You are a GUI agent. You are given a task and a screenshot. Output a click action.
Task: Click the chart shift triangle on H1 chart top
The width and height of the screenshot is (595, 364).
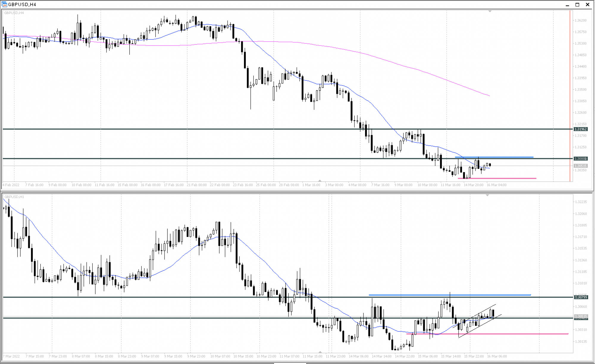coord(487,195)
